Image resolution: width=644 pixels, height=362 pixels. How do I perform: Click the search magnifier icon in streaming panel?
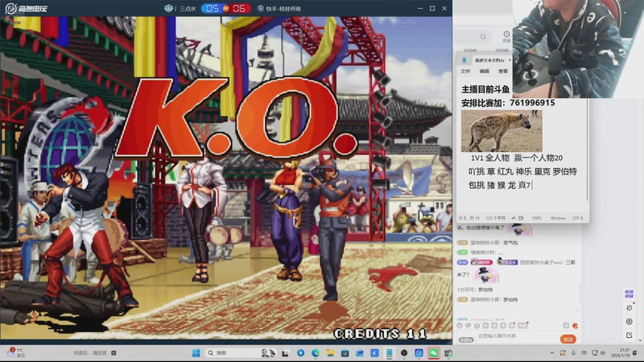click(x=483, y=36)
